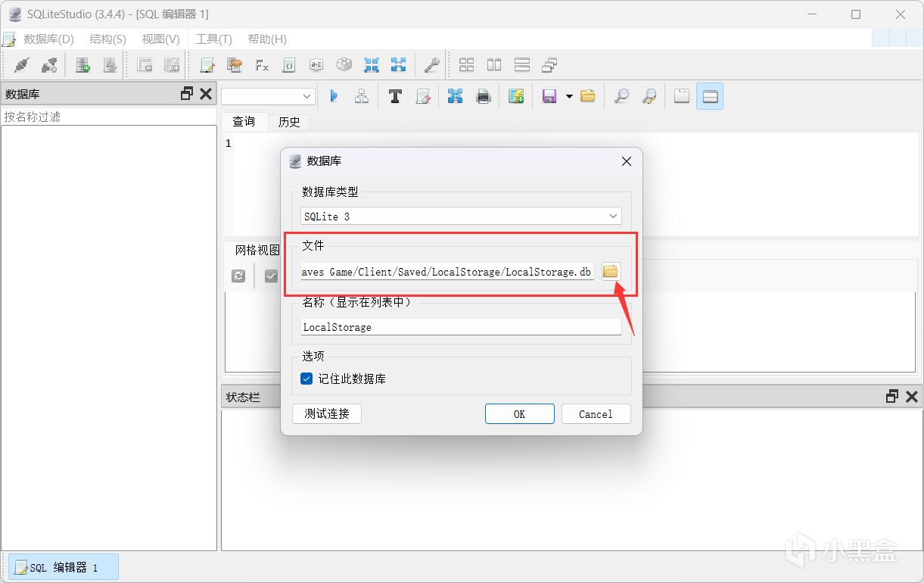924x583 pixels.
Task: Maximize the SQLiteStudio window
Action: [856, 14]
